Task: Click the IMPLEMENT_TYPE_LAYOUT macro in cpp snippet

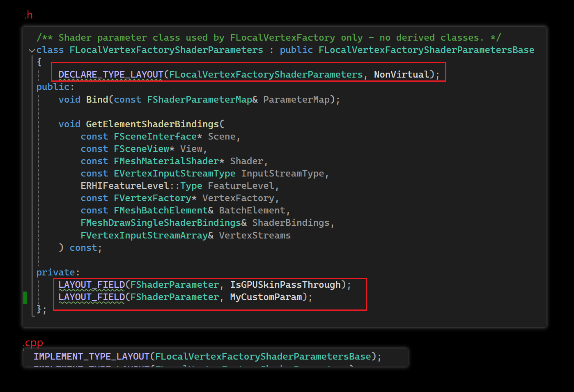Action: (92, 357)
